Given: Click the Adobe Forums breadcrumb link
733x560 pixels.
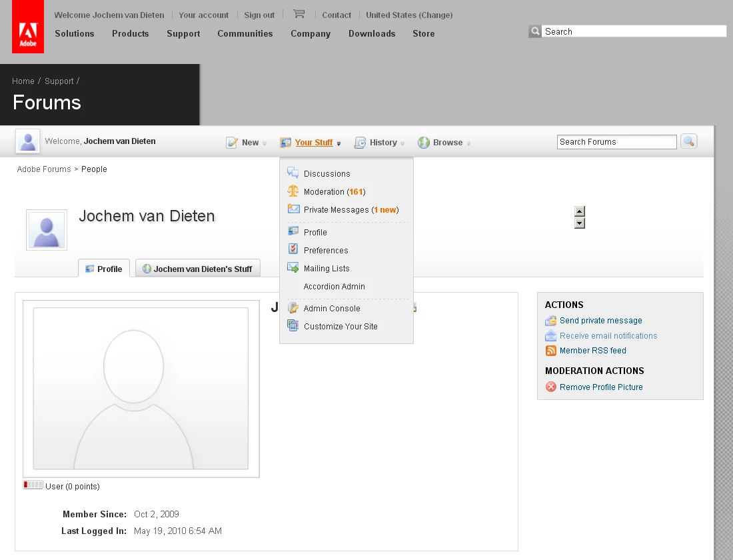Looking at the screenshot, I should click(44, 169).
